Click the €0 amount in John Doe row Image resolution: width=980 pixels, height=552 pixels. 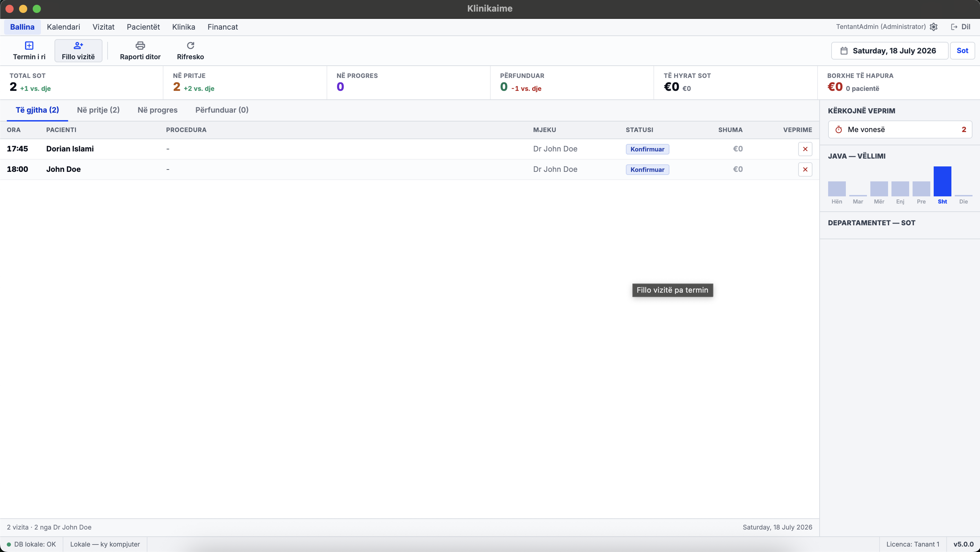click(x=738, y=169)
